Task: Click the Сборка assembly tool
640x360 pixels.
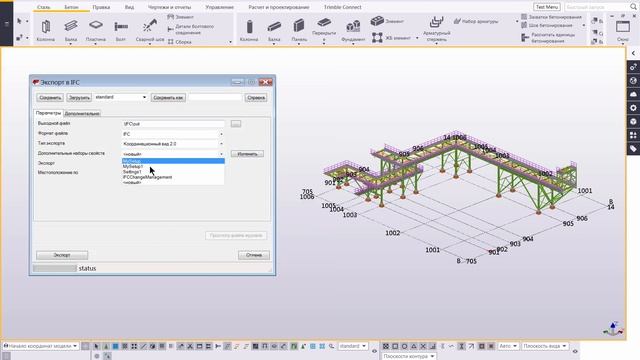Action: [180, 42]
